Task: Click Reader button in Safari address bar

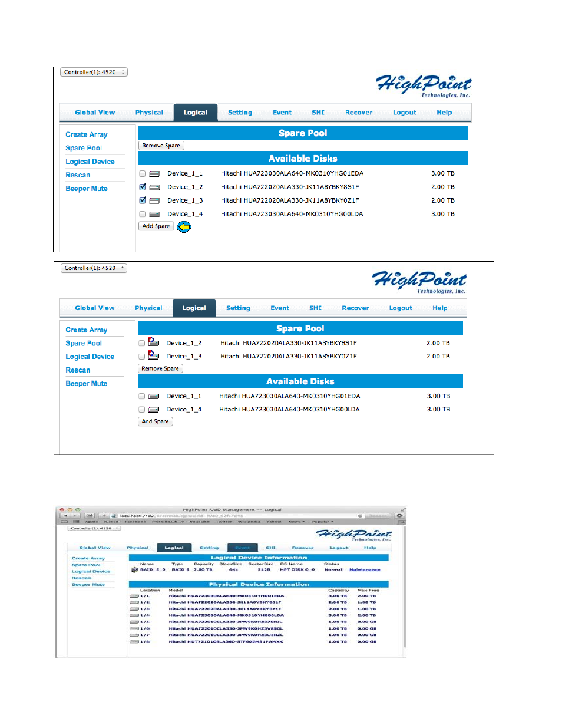Action: click(x=378, y=515)
